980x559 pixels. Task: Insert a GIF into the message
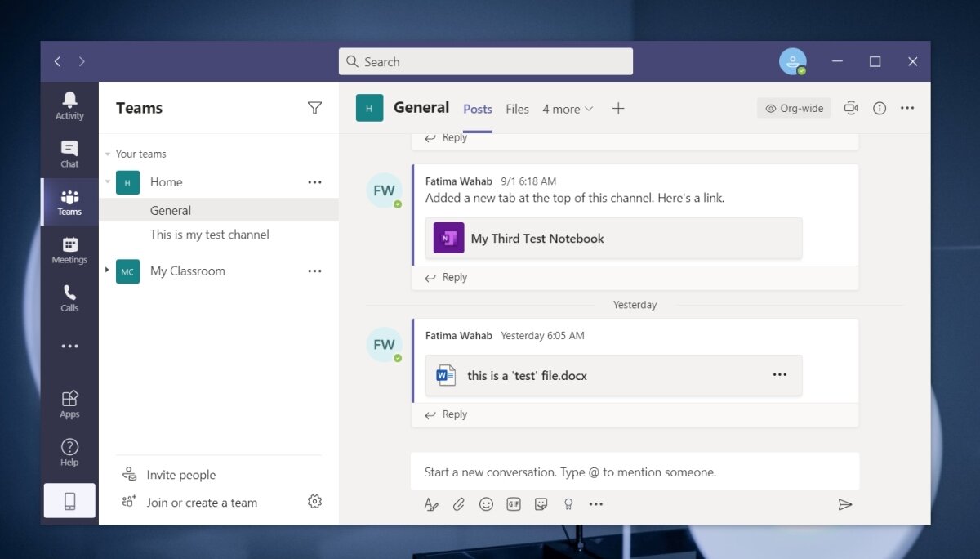coord(514,504)
